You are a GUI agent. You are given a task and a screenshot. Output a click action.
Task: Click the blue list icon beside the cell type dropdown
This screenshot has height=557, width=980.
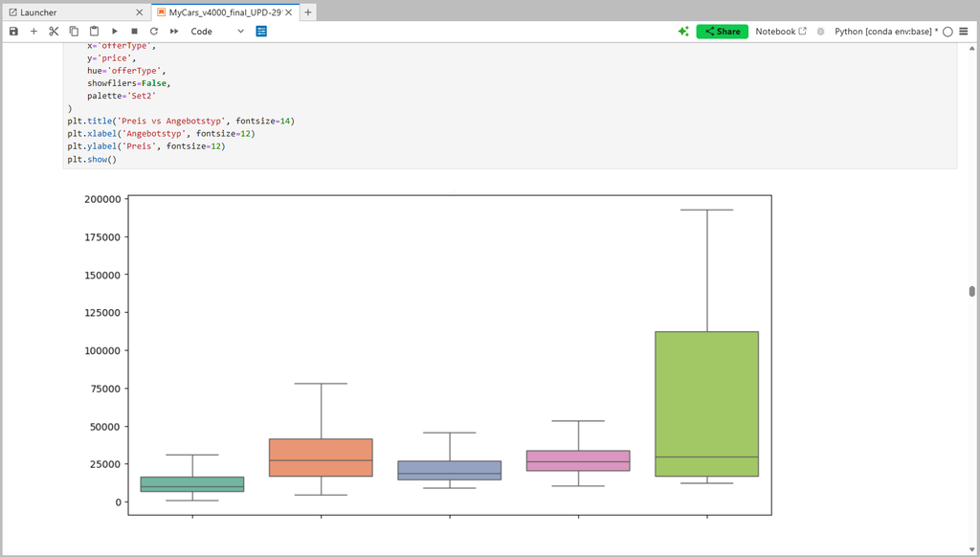261,32
